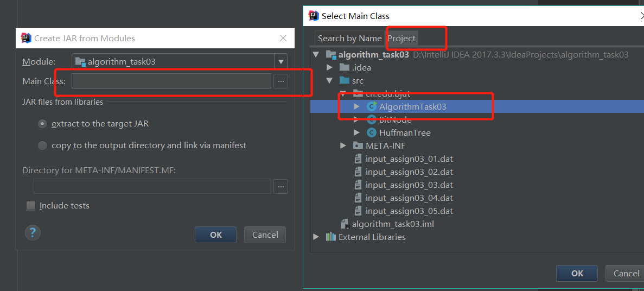Open the Module dropdown arrow

coord(281,62)
